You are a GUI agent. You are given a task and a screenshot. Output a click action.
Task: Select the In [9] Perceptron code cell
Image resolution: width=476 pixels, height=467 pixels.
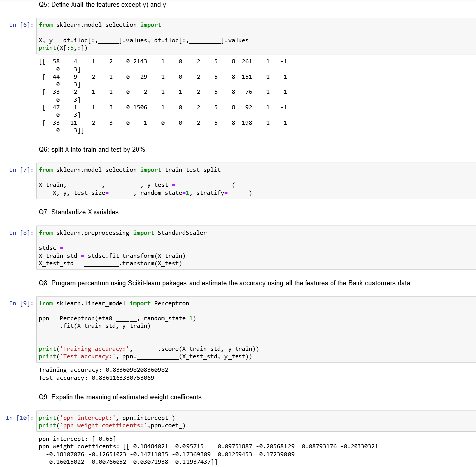256,329
